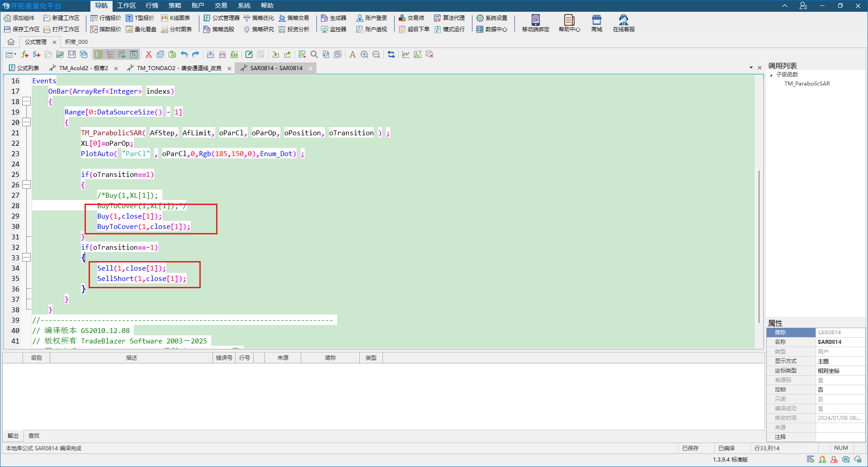Open the 导航 menu
This screenshot has width=868, height=467.
101,5
